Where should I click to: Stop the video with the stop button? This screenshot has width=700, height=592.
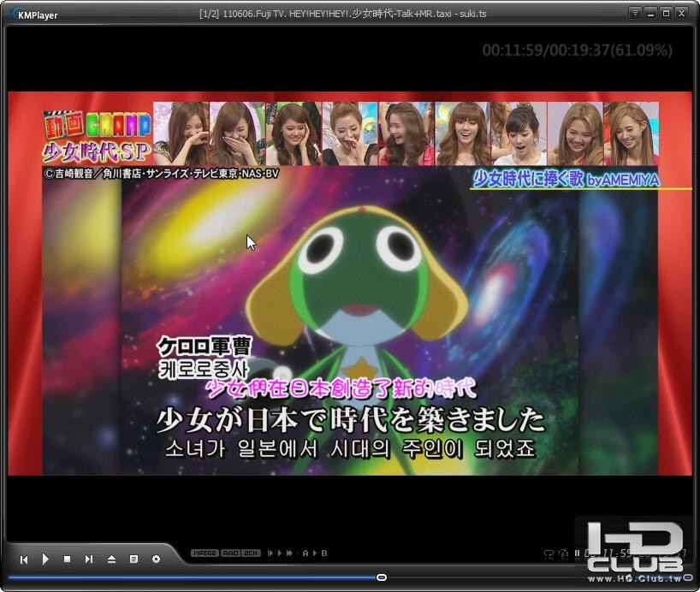coord(67,559)
